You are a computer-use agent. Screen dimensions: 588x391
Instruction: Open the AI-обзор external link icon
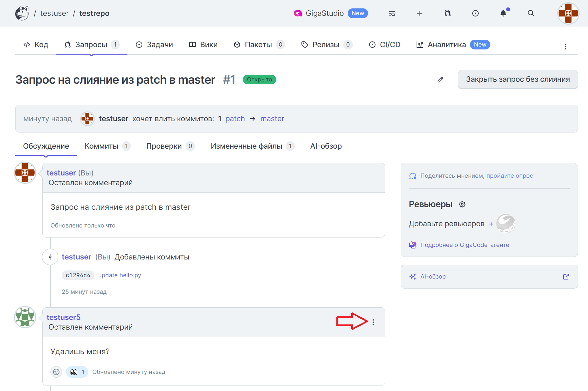pyautogui.click(x=566, y=277)
